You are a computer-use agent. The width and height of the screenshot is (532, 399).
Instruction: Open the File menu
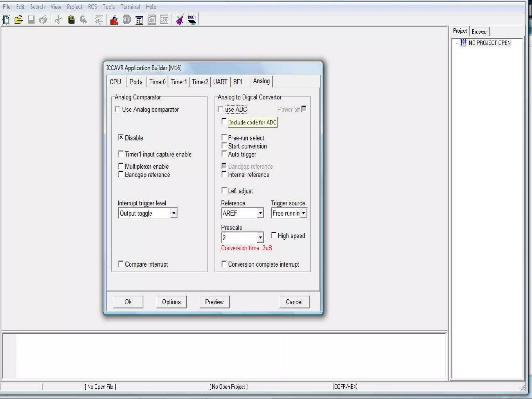click(7, 7)
